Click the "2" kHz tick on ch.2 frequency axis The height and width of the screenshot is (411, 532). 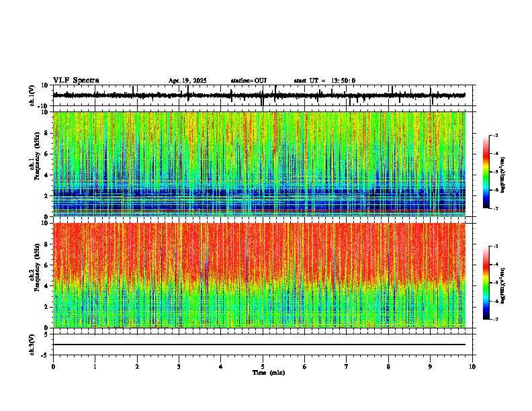(47, 307)
